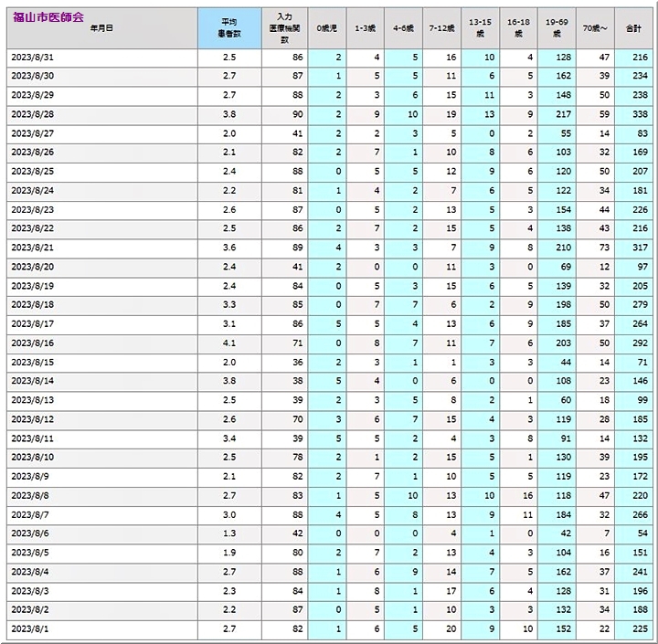This screenshot has height=644, width=658.
Task: Select the 0歳児 column header
Action: pyautogui.click(x=326, y=27)
